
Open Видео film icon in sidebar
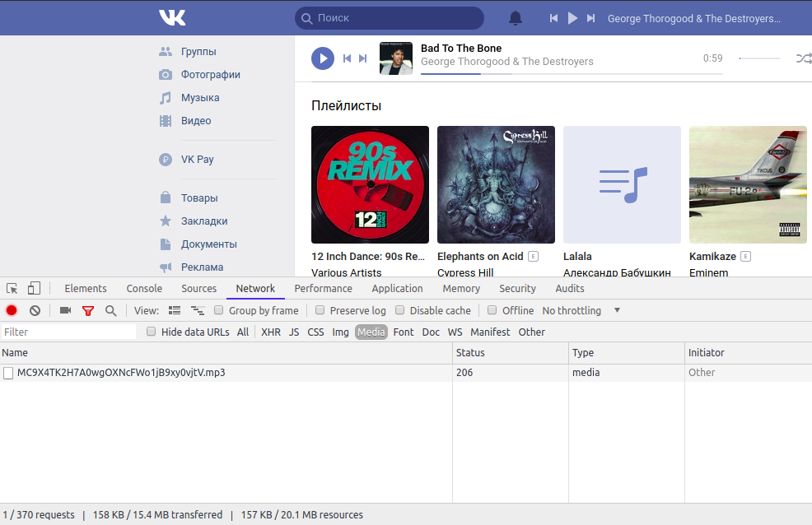coord(166,120)
